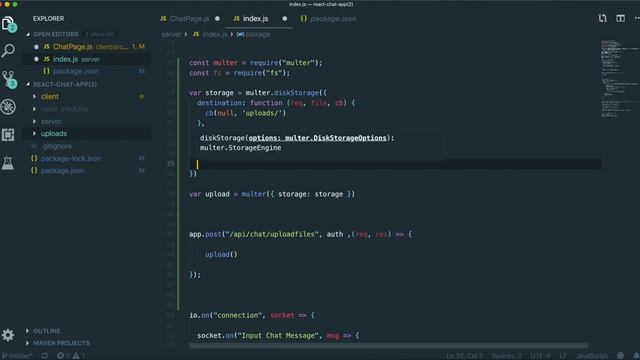Click the open changes compare icon
Image resolution: width=640 pixels, height=360 pixels.
pyautogui.click(x=602, y=18)
